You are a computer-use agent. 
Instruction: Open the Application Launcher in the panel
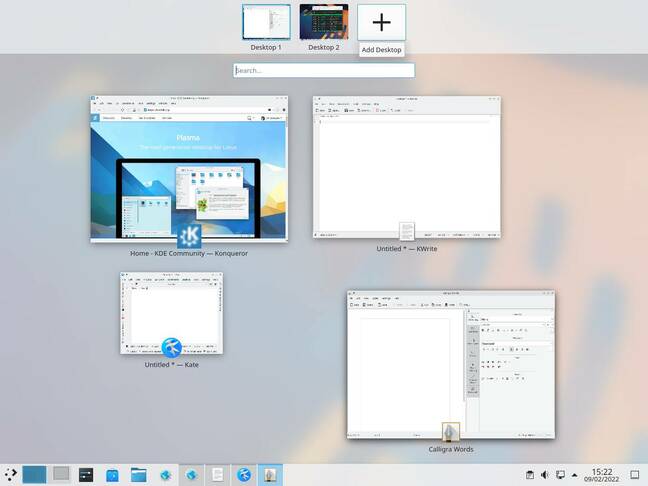10,474
